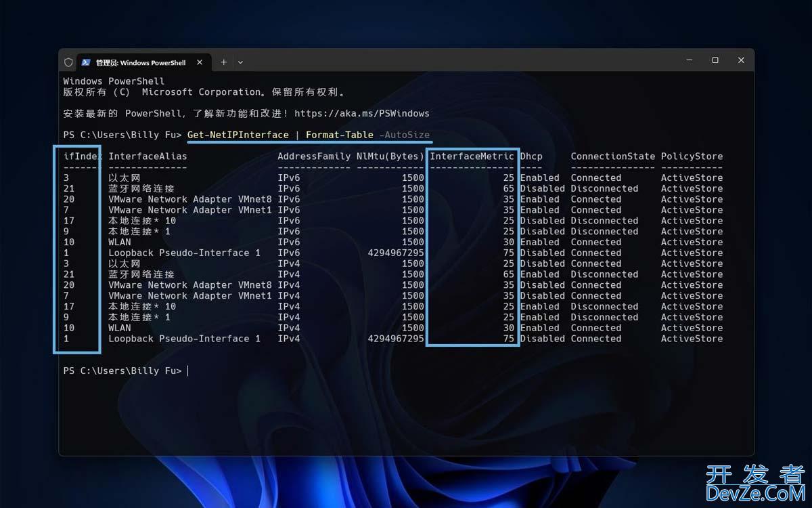Click 以太网 alias in the IPv6 row
812x508 pixels.
click(x=125, y=178)
